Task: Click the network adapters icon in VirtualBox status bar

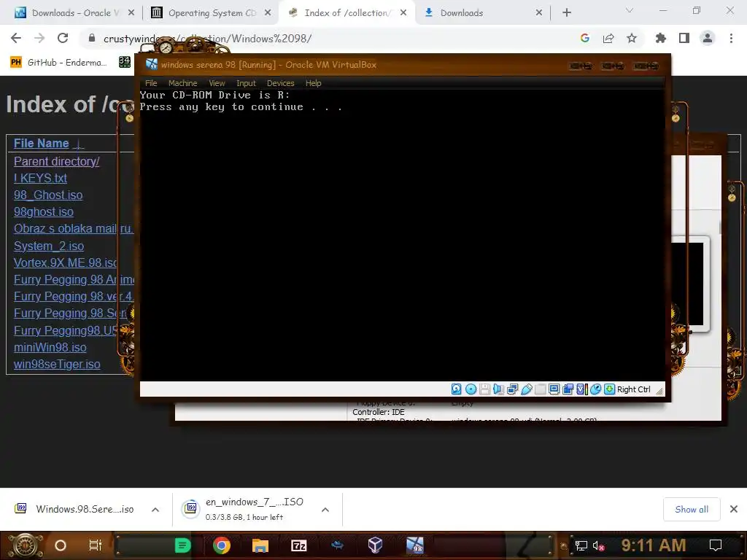Action: point(513,389)
